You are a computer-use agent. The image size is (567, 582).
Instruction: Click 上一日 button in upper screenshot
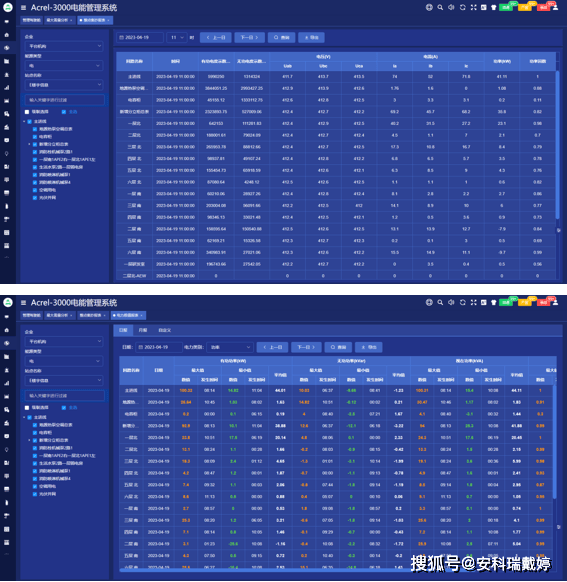[216, 37]
